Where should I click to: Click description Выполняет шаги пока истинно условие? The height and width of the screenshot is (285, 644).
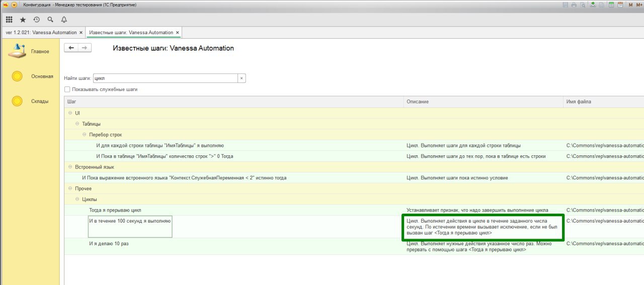click(x=457, y=178)
